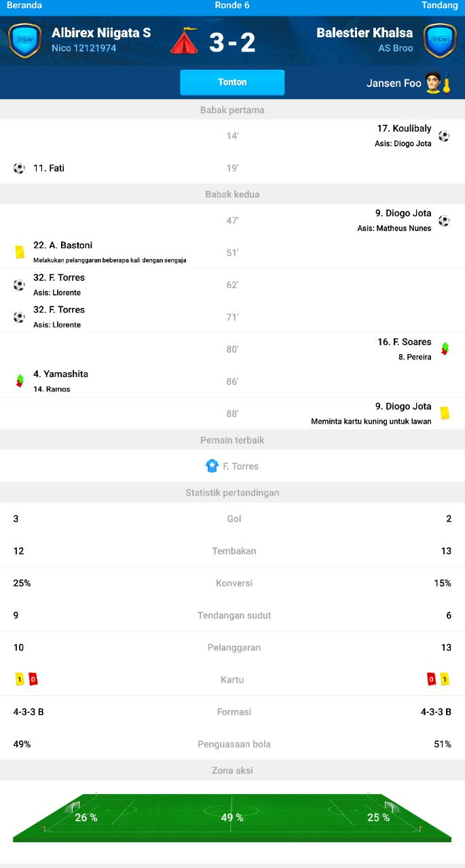This screenshot has width=465, height=868.
Task: Click substitution arrows icon beside F. Soares
Action: coord(445,349)
